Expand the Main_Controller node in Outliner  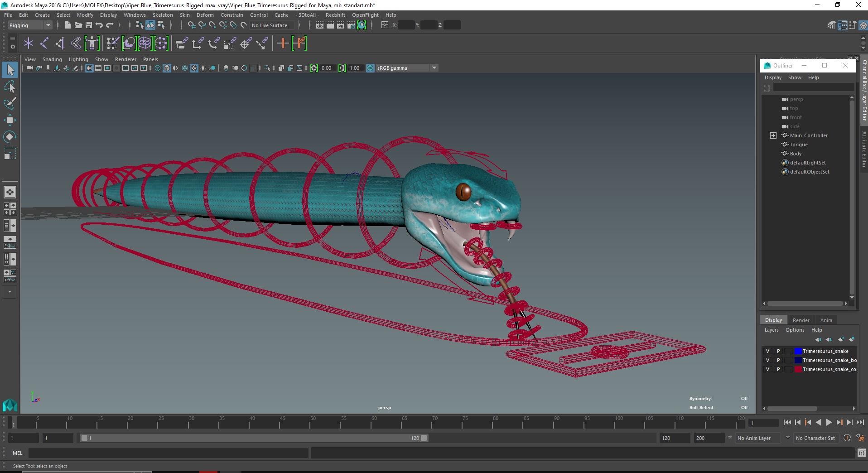(x=773, y=135)
